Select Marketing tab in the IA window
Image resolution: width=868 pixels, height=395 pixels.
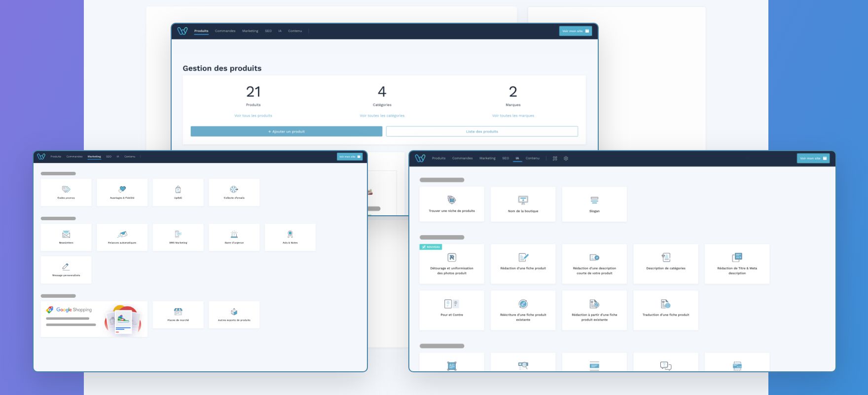(x=487, y=158)
